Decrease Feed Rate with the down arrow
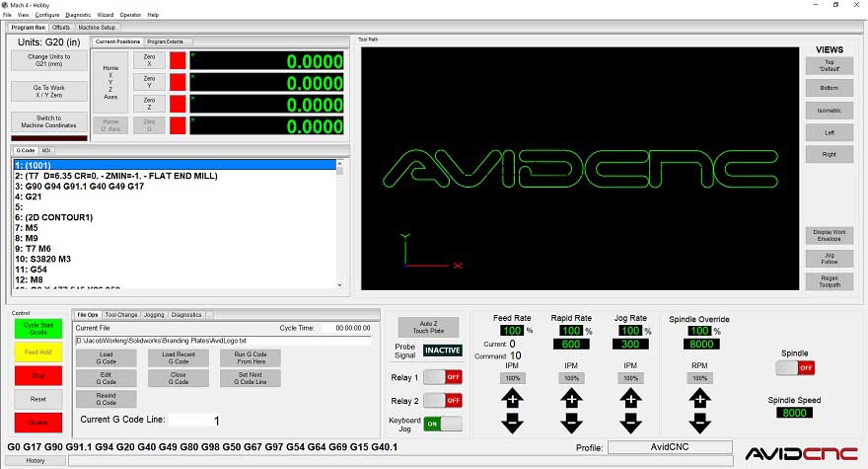 tap(512, 423)
